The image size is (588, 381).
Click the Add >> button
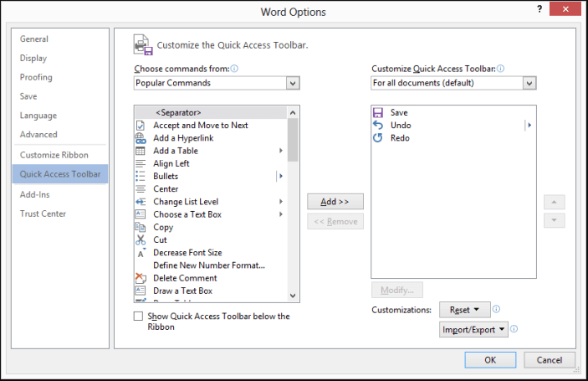335,202
